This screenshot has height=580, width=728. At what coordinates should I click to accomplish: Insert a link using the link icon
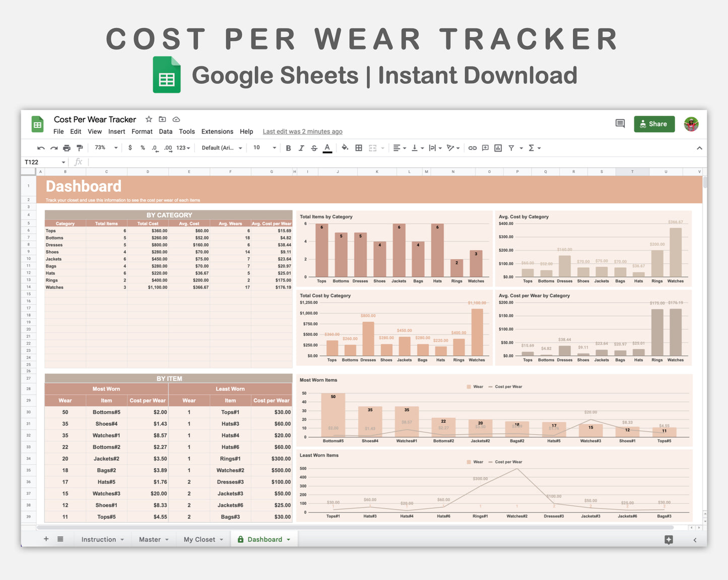click(473, 148)
